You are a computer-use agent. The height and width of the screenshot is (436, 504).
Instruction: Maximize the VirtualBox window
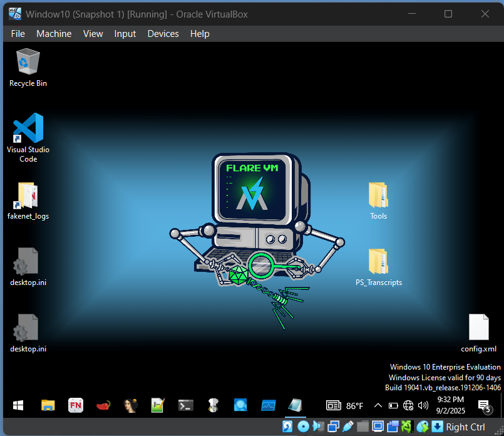[x=448, y=14]
